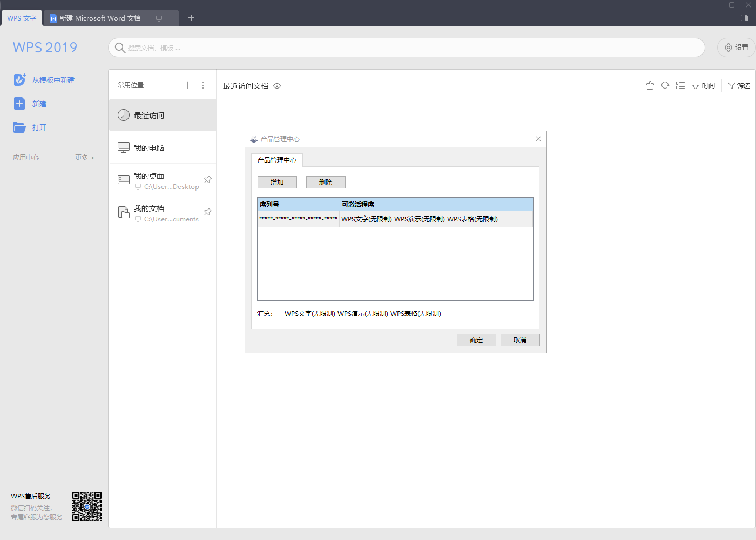Click the 我的文档 file icon
Image resolution: width=756 pixels, height=540 pixels.
click(x=124, y=212)
